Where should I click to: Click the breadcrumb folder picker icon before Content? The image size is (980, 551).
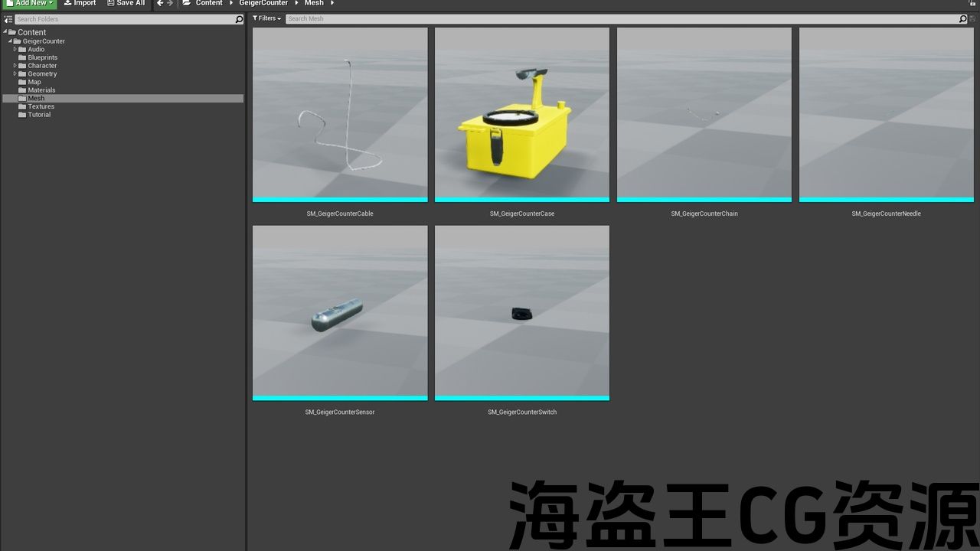click(186, 3)
